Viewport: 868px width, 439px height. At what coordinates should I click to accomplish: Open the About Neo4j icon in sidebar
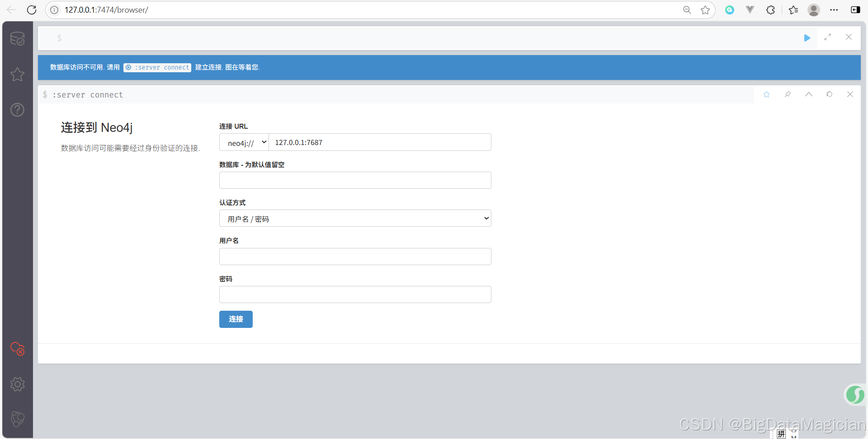[x=17, y=419]
